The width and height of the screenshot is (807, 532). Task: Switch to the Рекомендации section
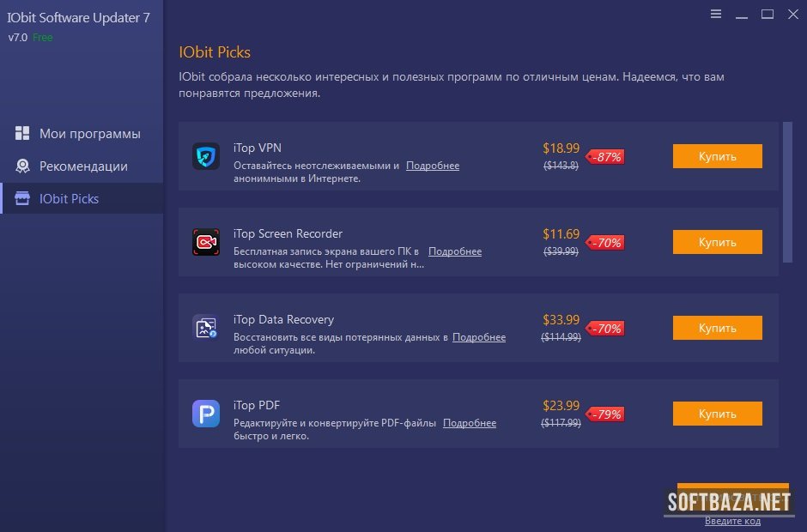[83, 166]
